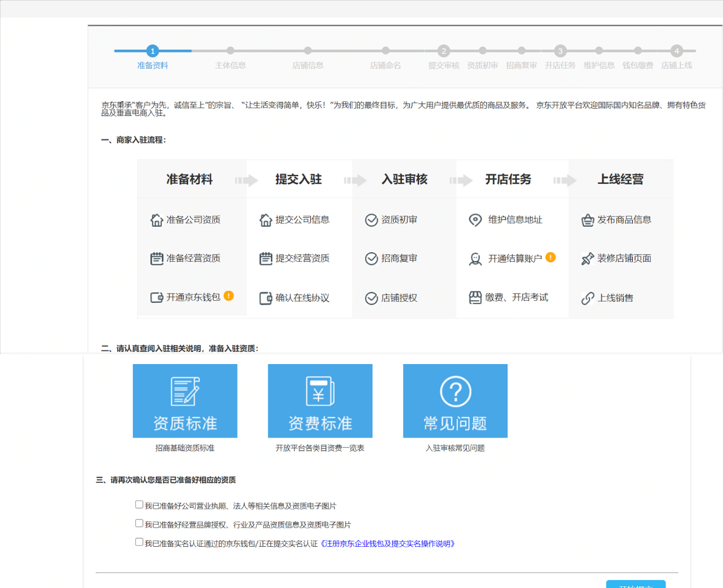The height and width of the screenshot is (588, 723).
Task: Select the 准备公司资质 house icon
Action: coord(157,220)
